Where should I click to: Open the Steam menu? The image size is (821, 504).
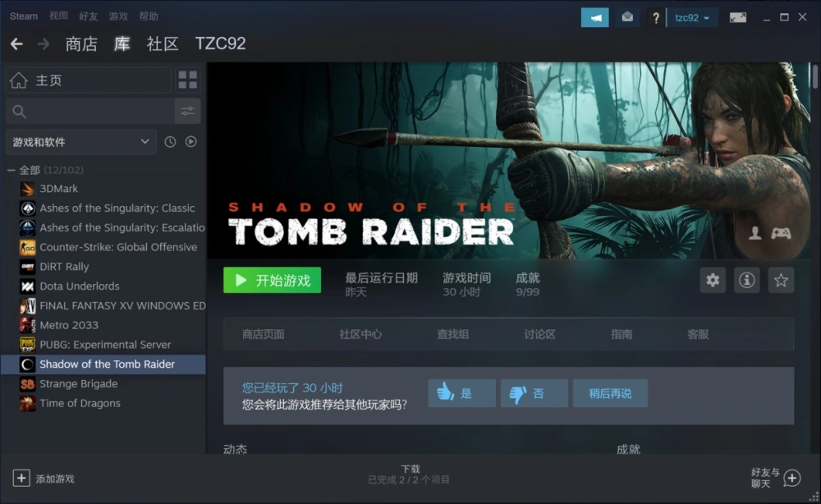tap(24, 16)
